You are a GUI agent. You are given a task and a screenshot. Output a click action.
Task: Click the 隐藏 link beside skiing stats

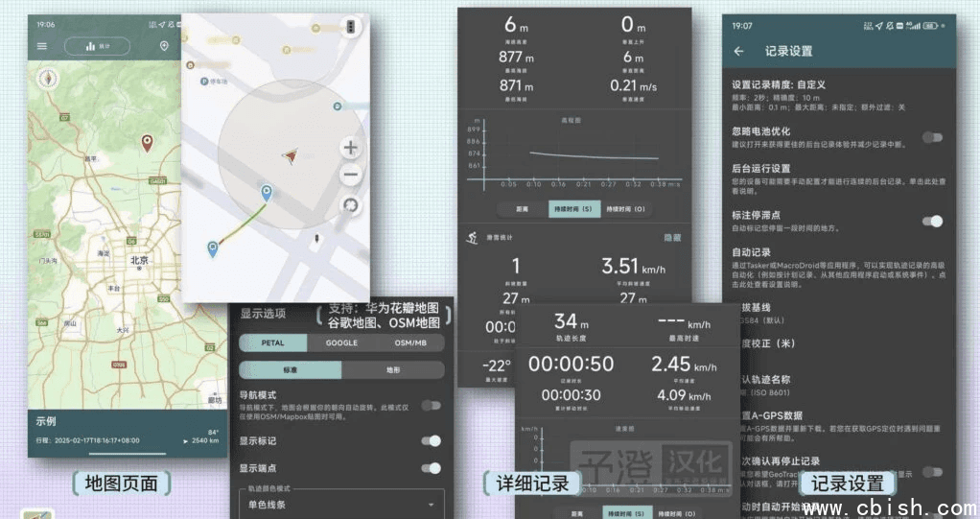coord(672,237)
